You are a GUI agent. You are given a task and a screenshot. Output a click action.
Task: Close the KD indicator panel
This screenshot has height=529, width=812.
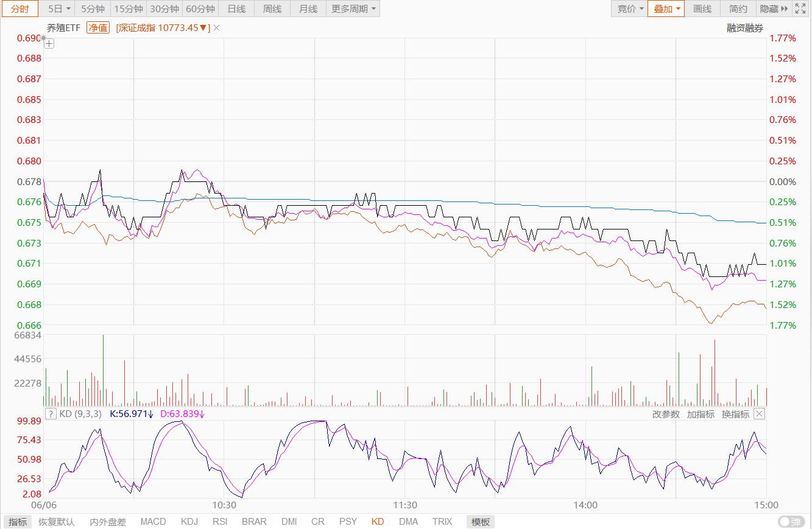tap(759, 414)
